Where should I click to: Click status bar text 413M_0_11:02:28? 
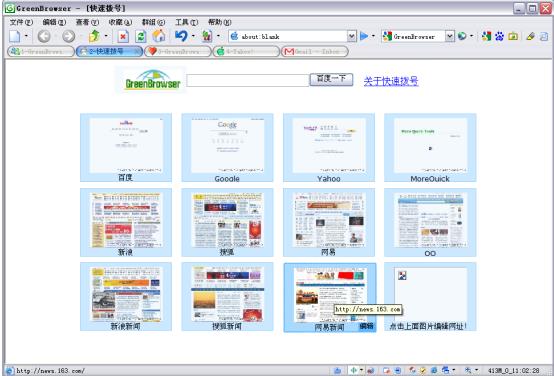pyautogui.click(x=513, y=370)
